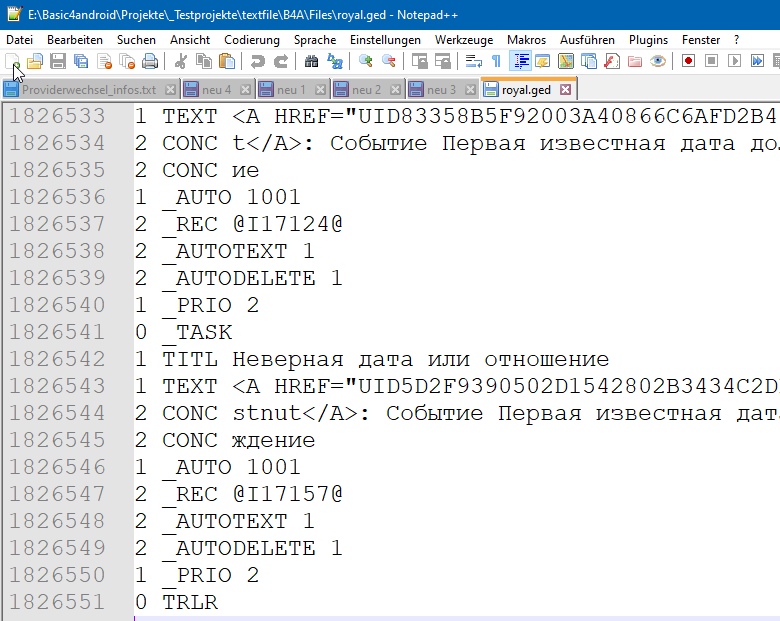This screenshot has height=621, width=780.
Task: Open the Werkzeuge menu
Action: click(464, 40)
